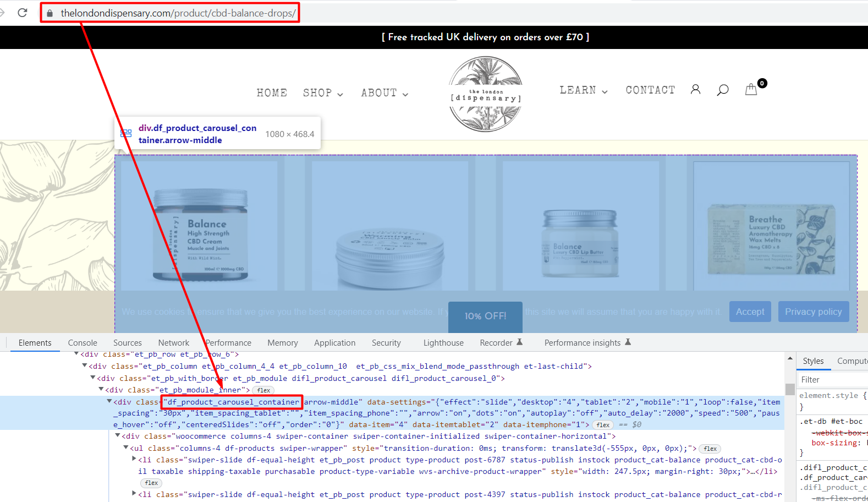Click the Styles Filter input
Viewport: 868px width, 502px height.
[833, 380]
